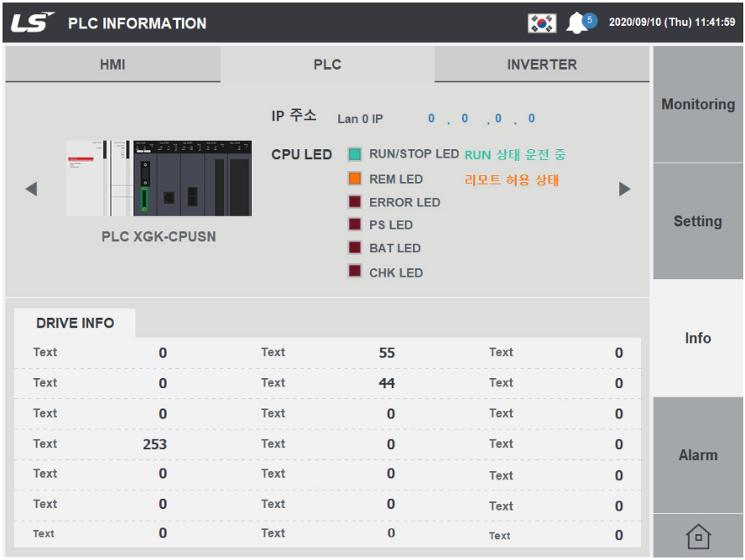
Task: Select the PLC tab
Action: click(x=327, y=64)
